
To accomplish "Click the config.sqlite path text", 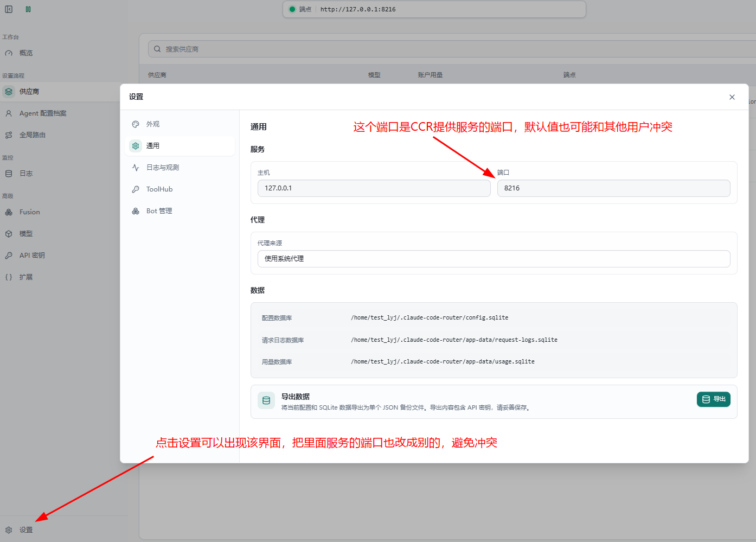I will tap(430, 318).
